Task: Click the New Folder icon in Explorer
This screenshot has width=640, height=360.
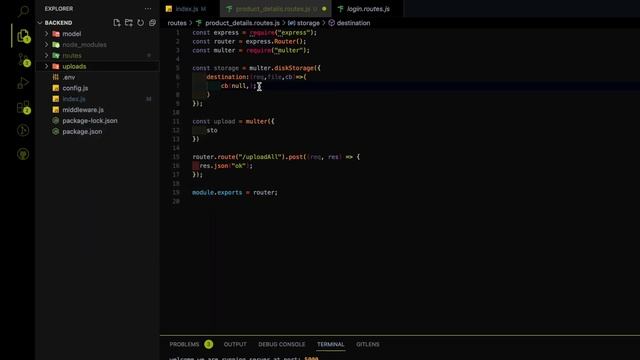Action: click(129, 23)
